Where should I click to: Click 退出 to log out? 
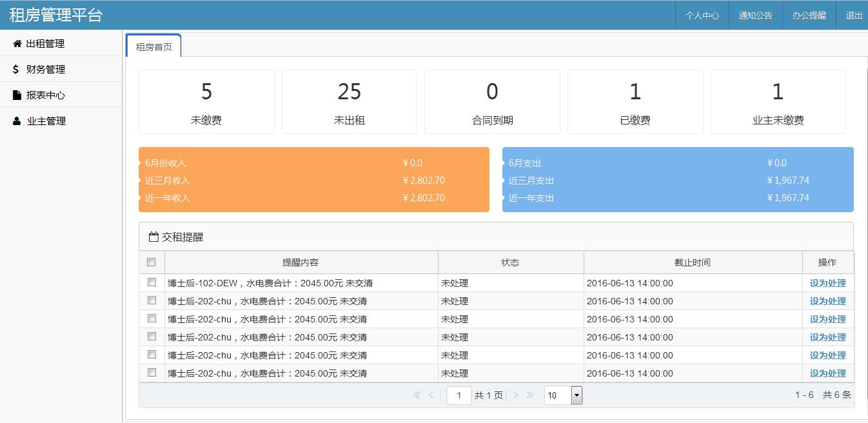[x=854, y=15]
